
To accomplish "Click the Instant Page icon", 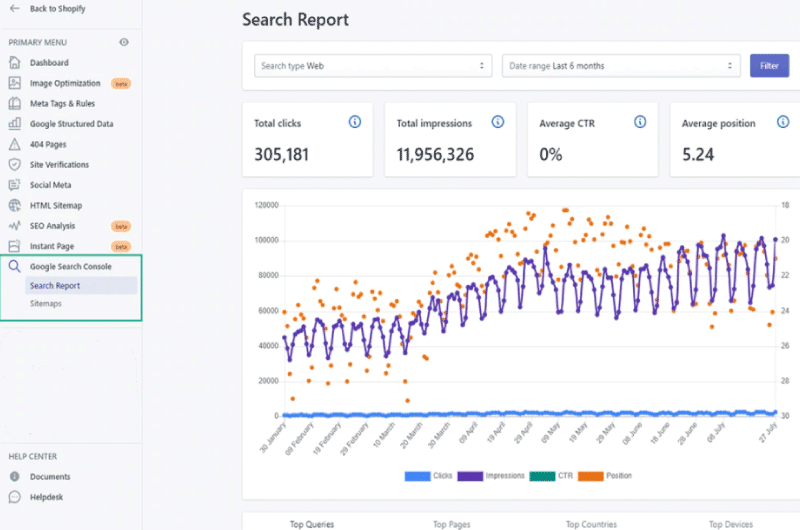I will coord(15,246).
